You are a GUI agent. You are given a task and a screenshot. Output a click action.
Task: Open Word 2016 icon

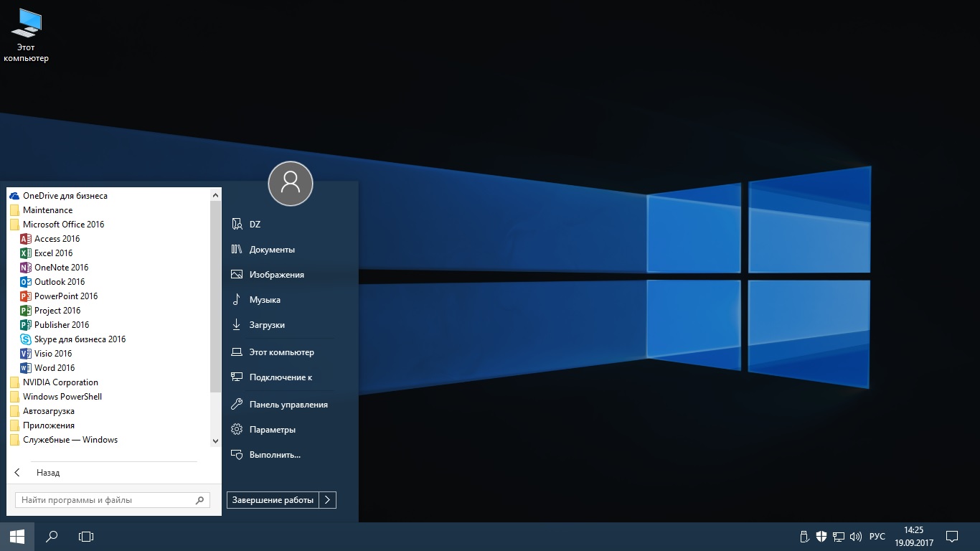[x=26, y=368]
